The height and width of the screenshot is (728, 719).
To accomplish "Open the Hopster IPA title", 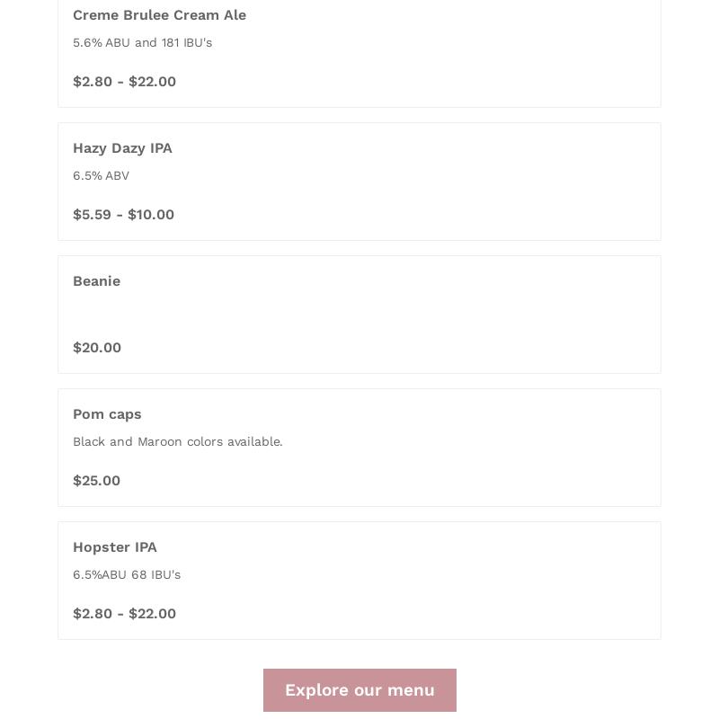I will 114,547.
